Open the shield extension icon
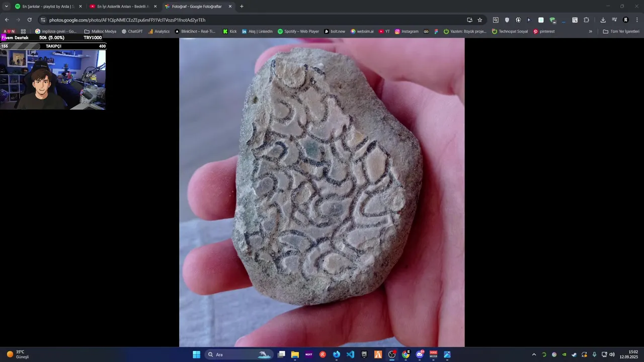 pos(507,20)
